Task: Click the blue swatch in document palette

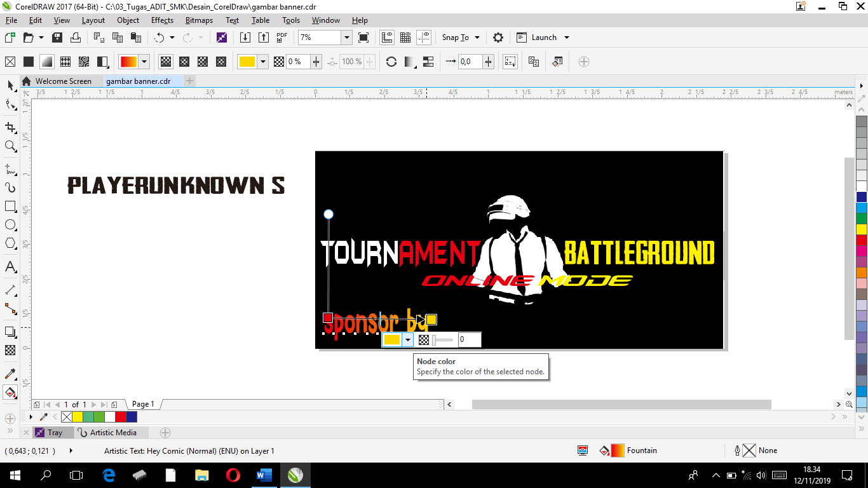Action: point(132,417)
